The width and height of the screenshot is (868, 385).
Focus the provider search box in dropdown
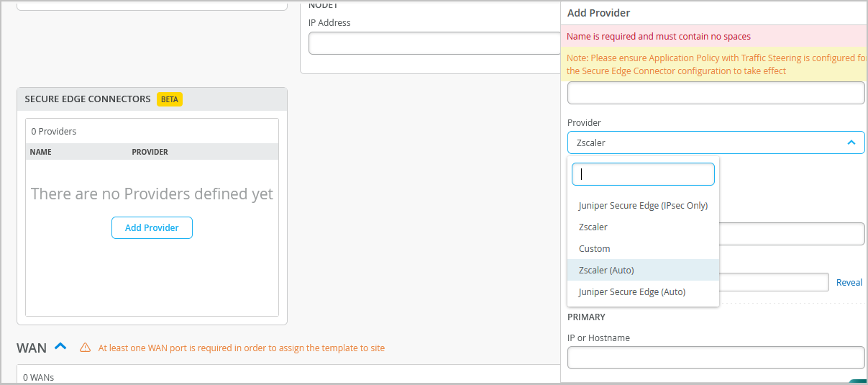click(x=643, y=174)
